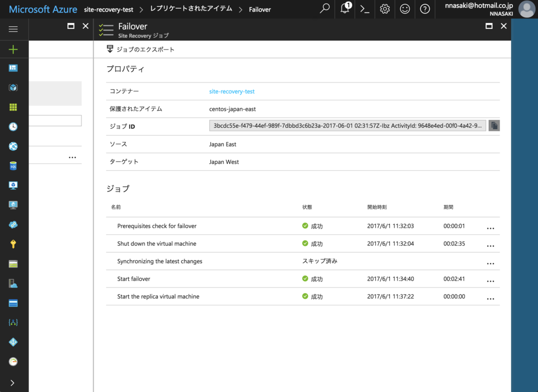
Task: Open the server-with-cloud sidebar icon
Action: point(13,284)
